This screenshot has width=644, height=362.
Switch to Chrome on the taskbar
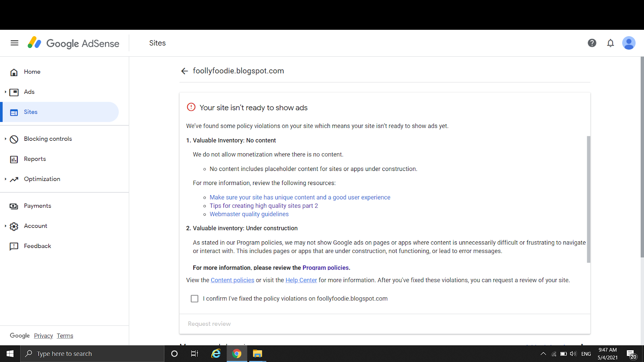coord(237,354)
